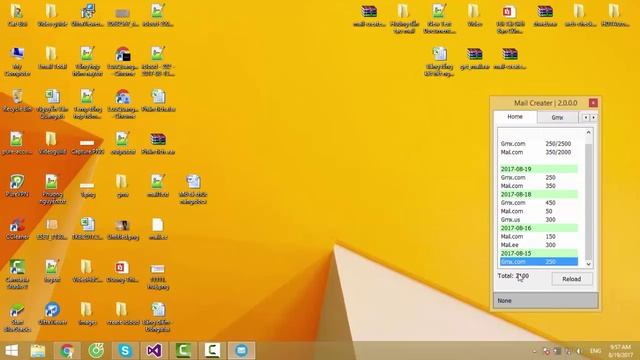Click the 'None' status bar in Mail Creater
Viewport: 640px width, 360px height.
(x=546, y=300)
